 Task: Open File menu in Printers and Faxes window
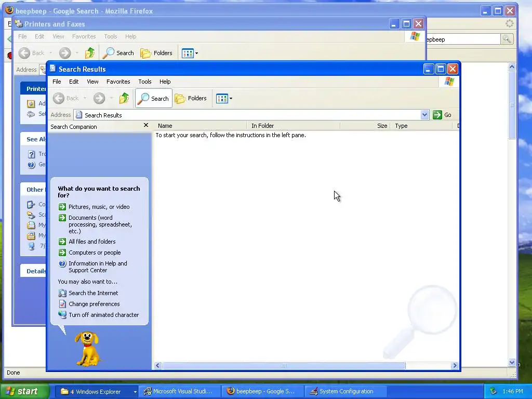point(22,37)
